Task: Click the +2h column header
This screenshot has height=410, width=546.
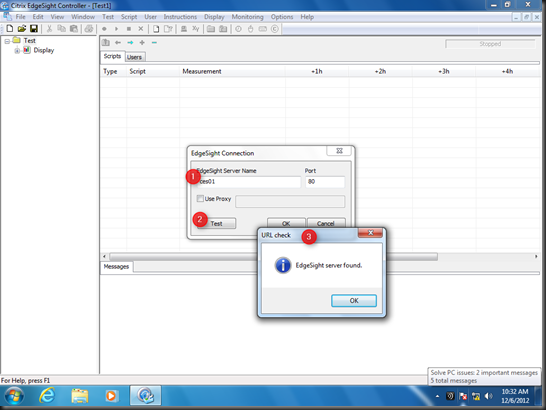Action: (x=380, y=71)
